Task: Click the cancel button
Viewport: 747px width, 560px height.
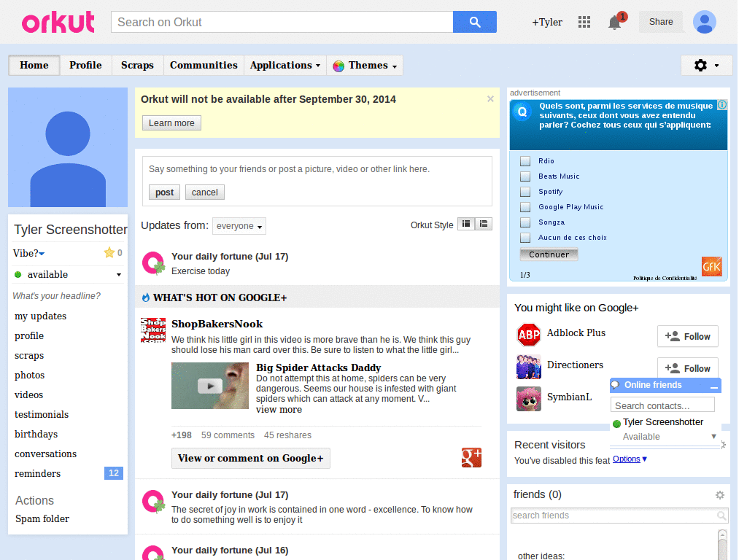Action: coord(205,192)
